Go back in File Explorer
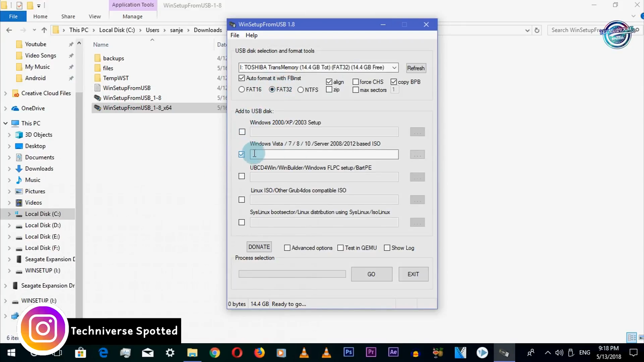 pyautogui.click(x=9, y=30)
